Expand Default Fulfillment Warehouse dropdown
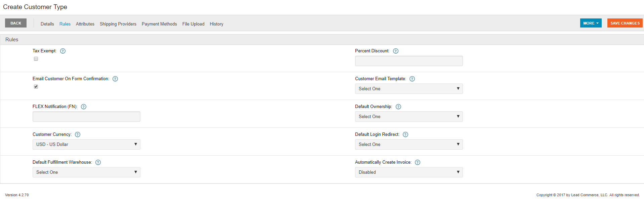Viewport: 644px width, 212px height. point(86,172)
